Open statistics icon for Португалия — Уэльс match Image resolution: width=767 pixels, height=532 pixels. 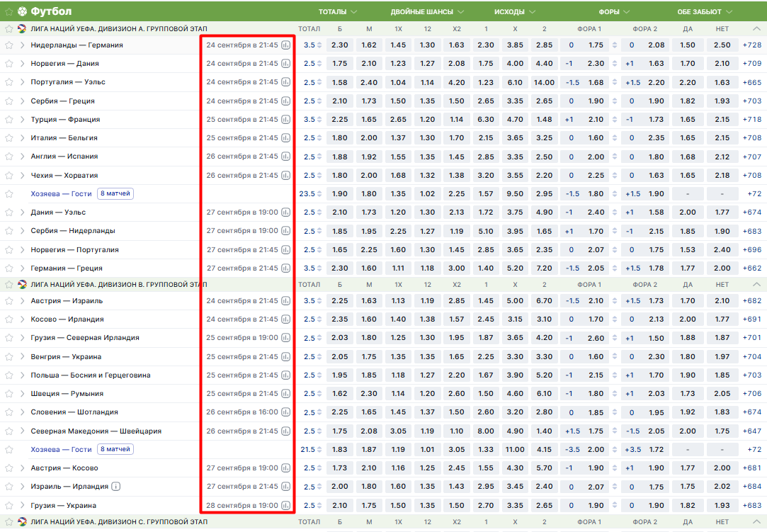(285, 82)
